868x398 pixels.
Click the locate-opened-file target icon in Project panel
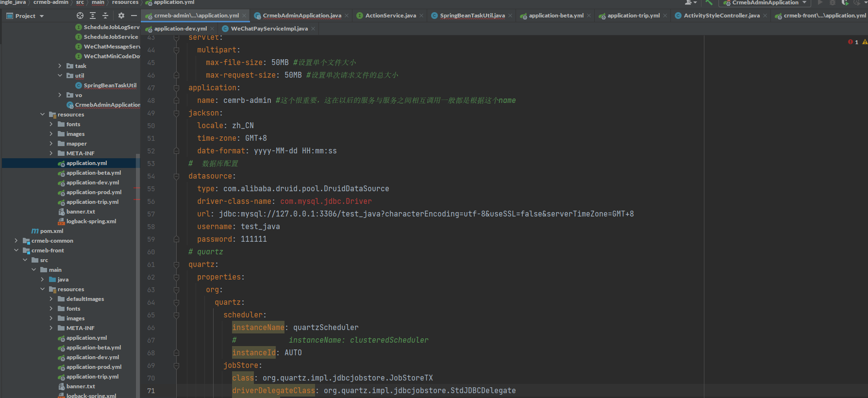pos(80,16)
